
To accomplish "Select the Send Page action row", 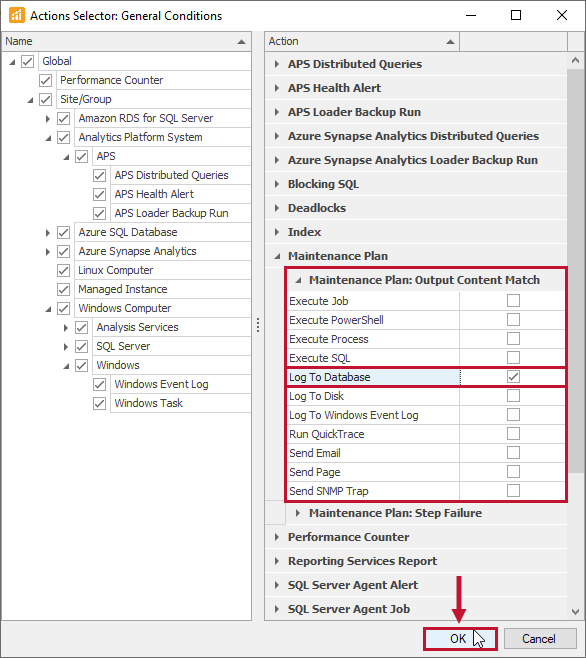I will tap(426, 472).
